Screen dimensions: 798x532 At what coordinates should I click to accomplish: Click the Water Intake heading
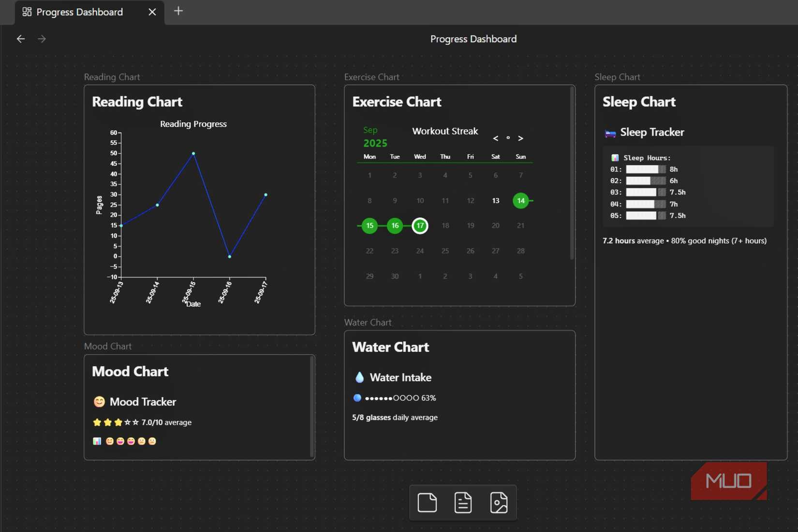[x=400, y=377]
